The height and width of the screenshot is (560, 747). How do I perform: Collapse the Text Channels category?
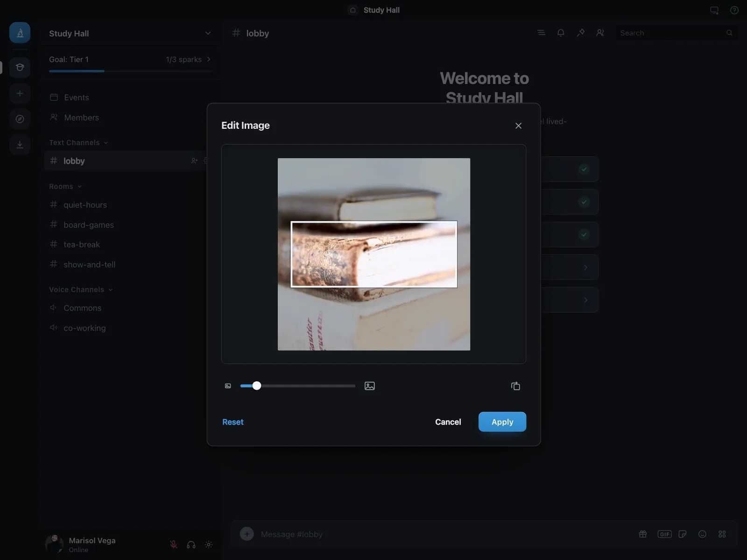tap(78, 143)
